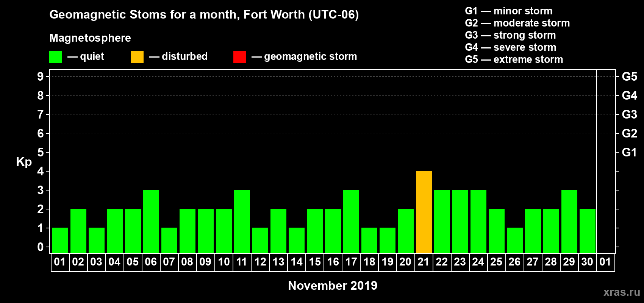644x303 pixels.
Task: Click date label 15 on the axis
Action: [x=314, y=262]
